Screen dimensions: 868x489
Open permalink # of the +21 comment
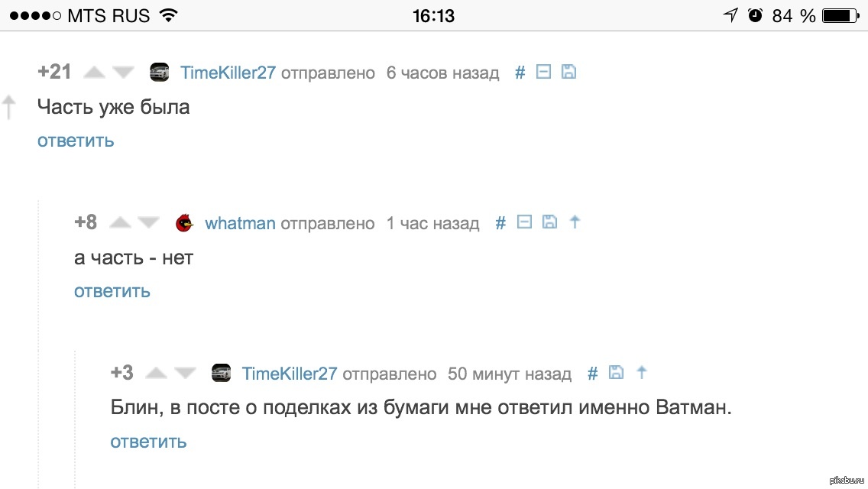(520, 73)
